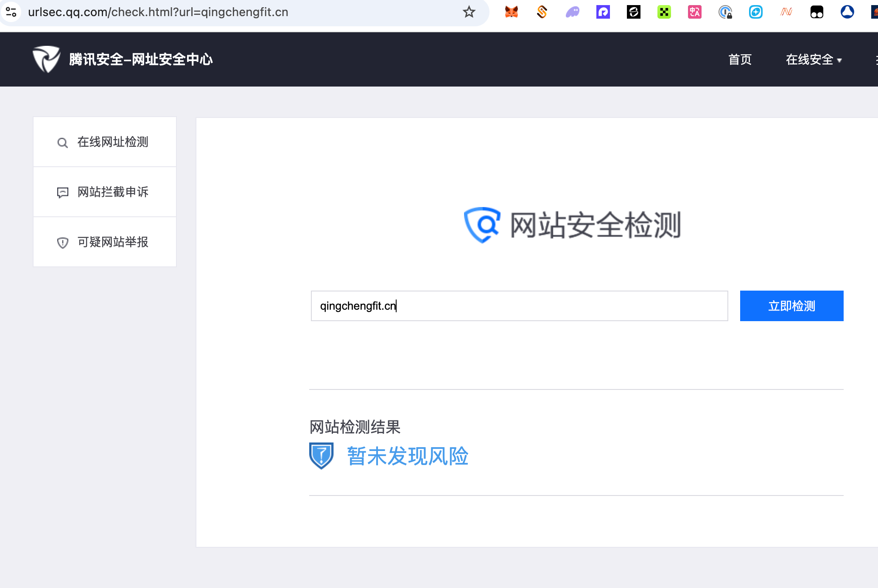Click the result shield icon
The width and height of the screenshot is (878, 588).
(321, 456)
